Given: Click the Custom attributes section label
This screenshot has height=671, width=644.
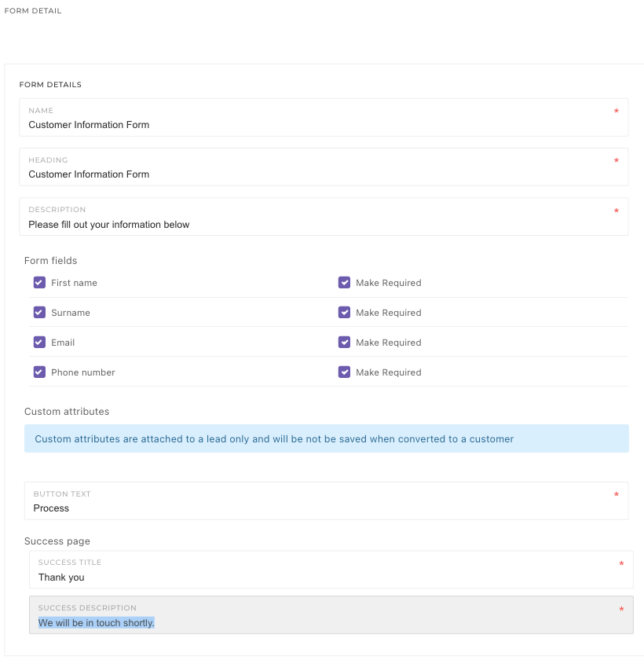Looking at the screenshot, I should [67, 412].
